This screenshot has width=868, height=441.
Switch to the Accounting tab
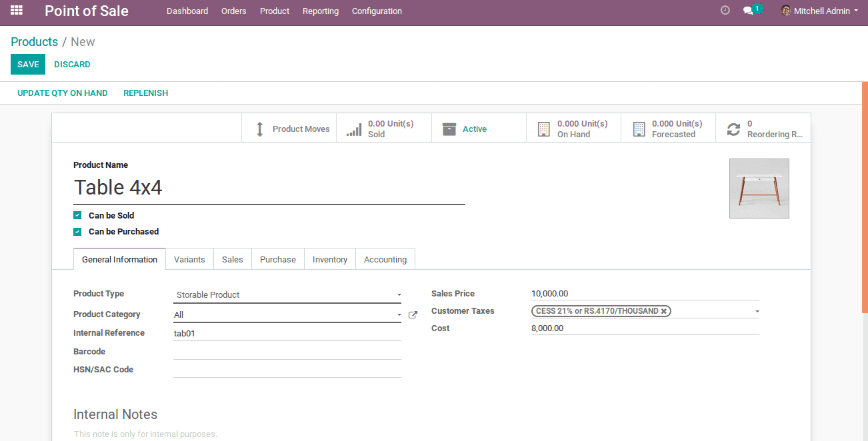[385, 259]
